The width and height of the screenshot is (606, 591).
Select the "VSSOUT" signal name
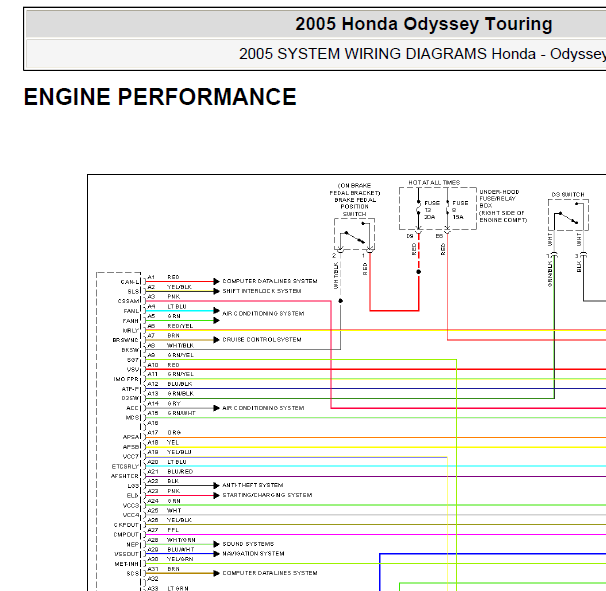coord(126,554)
